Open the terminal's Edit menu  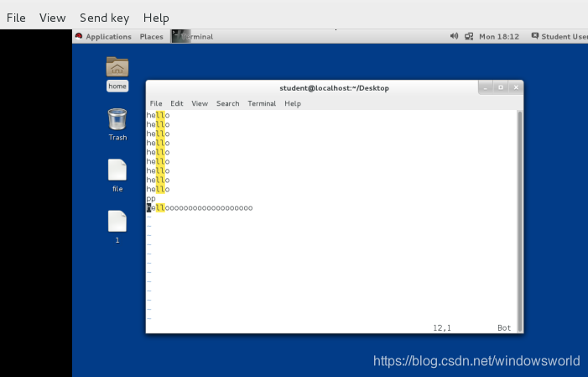click(177, 103)
